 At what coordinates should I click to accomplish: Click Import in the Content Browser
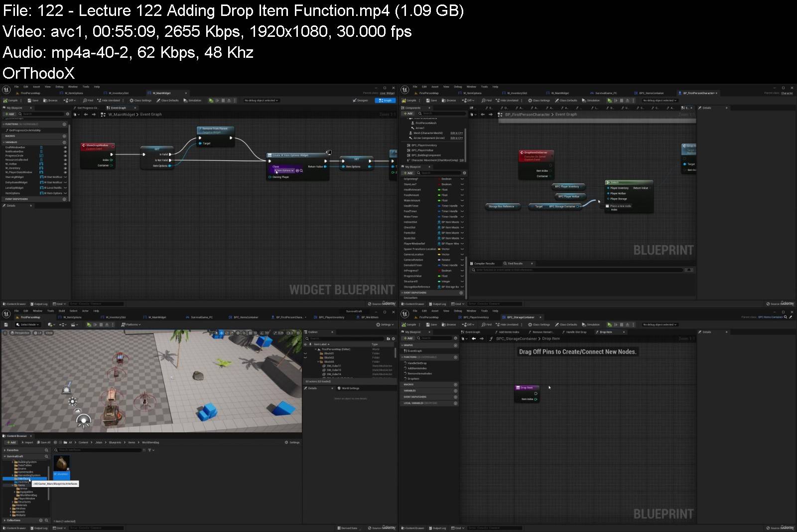[x=27, y=442]
